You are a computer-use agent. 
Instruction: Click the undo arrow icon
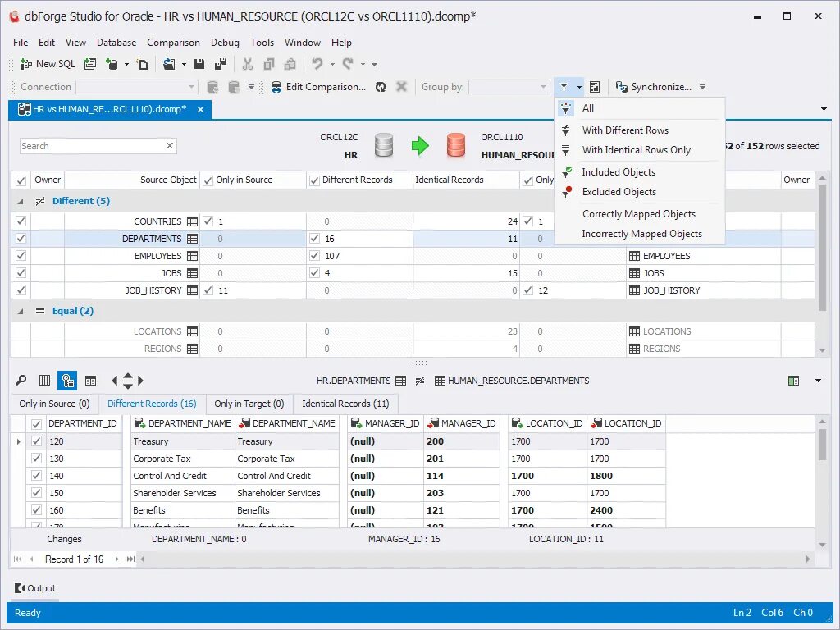click(317, 64)
